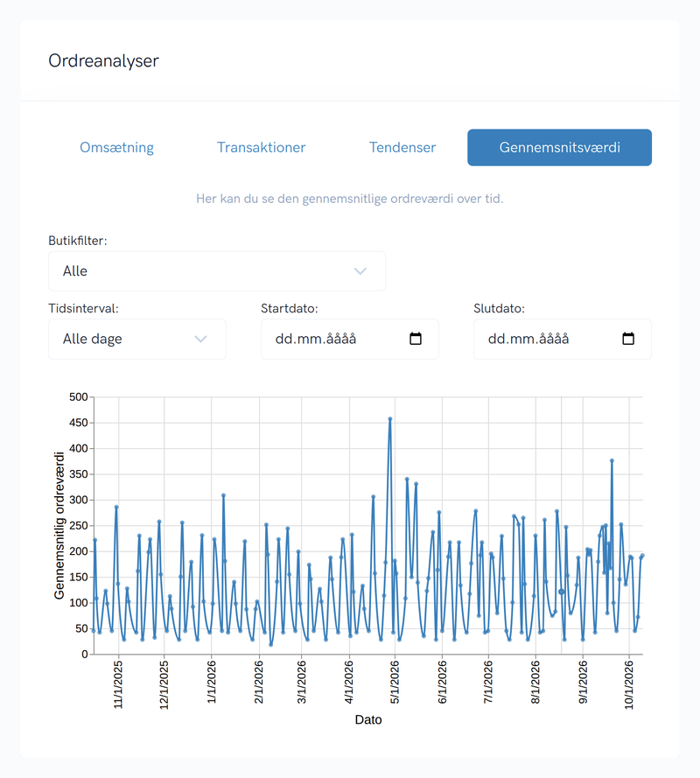Click the x-axis label 3/1/2026
This screenshot has height=778, width=700.
301,683
